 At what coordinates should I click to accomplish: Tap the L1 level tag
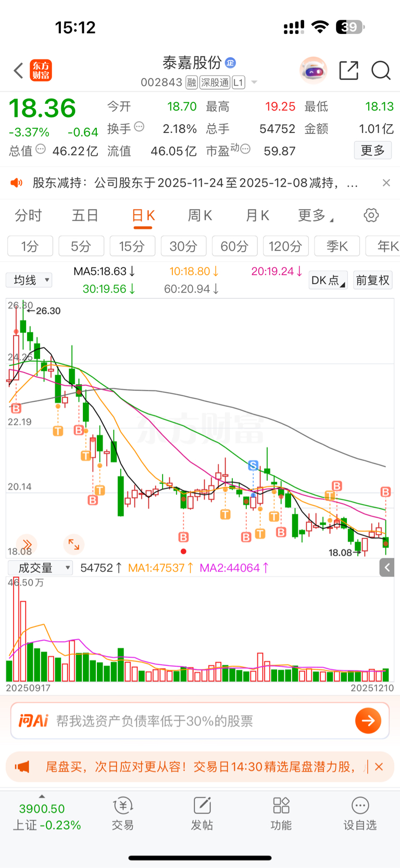(239, 82)
